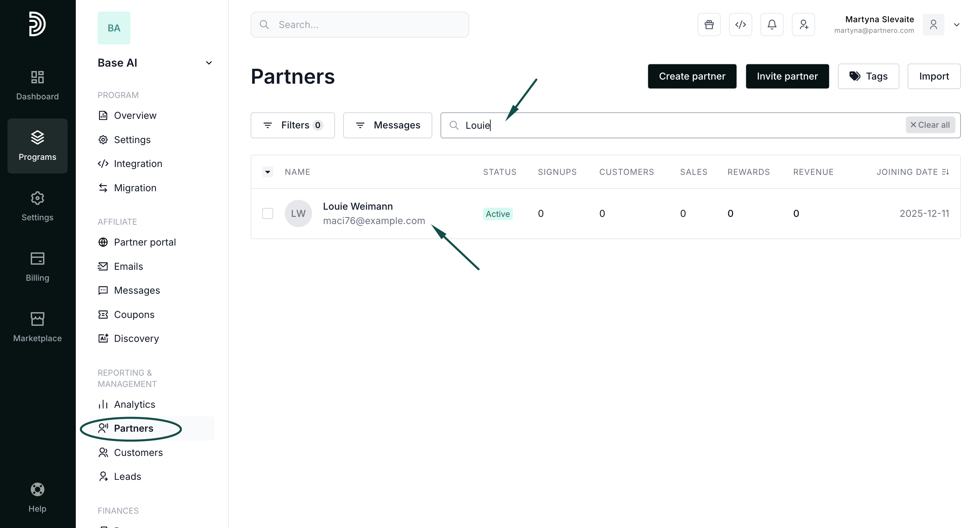Open Dashboard from left rail

coord(37,85)
